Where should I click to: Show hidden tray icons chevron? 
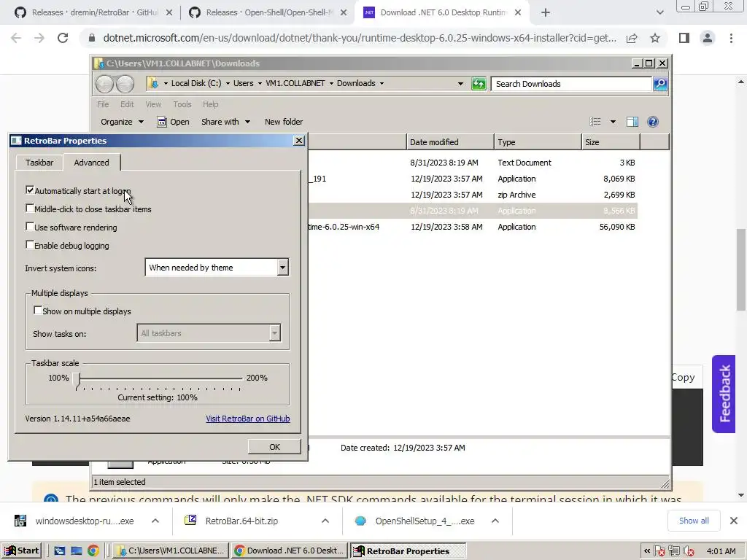(646, 551)
